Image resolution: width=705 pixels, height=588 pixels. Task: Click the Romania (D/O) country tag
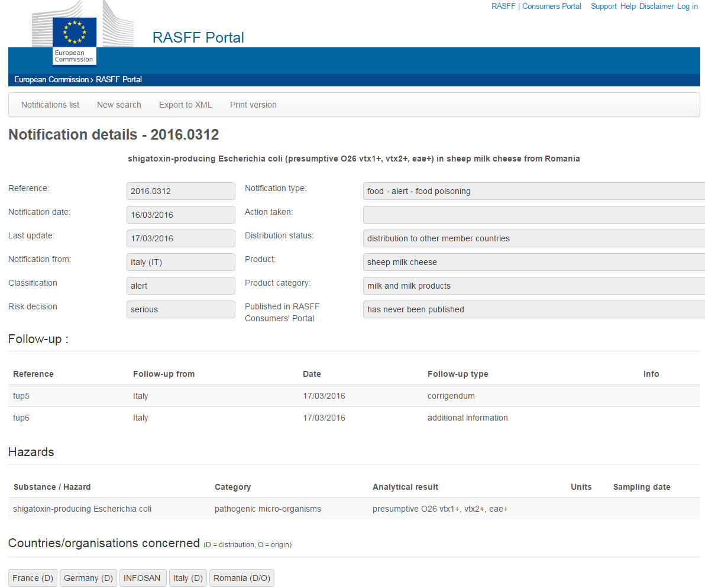click(x=242, y=578)
